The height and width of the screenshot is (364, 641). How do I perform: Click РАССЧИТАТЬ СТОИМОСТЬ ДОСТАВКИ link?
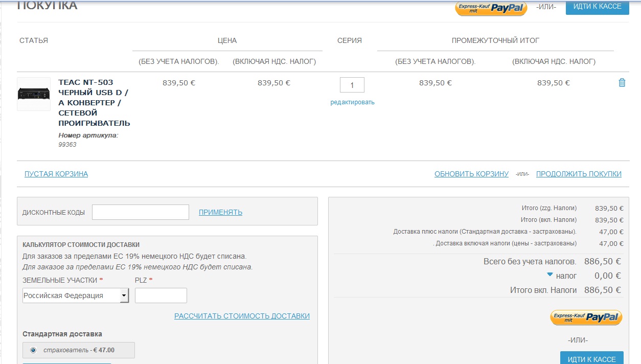click(242, 316)
